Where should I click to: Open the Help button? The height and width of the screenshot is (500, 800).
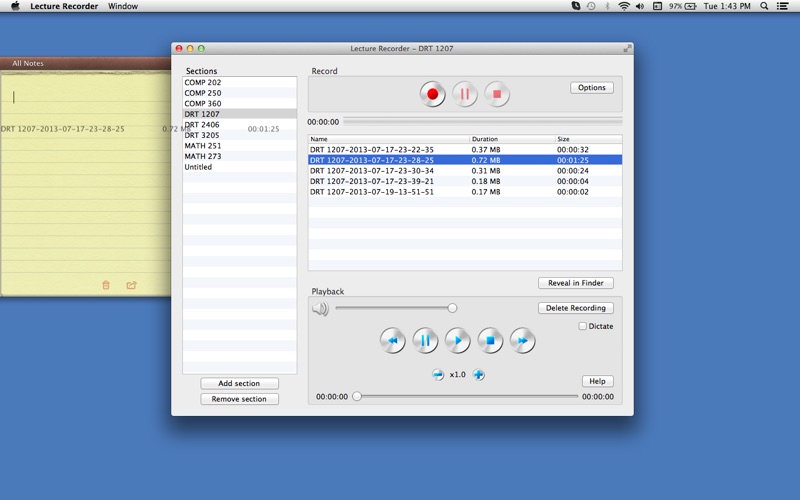pyautogui.click(x=597, y=381)
